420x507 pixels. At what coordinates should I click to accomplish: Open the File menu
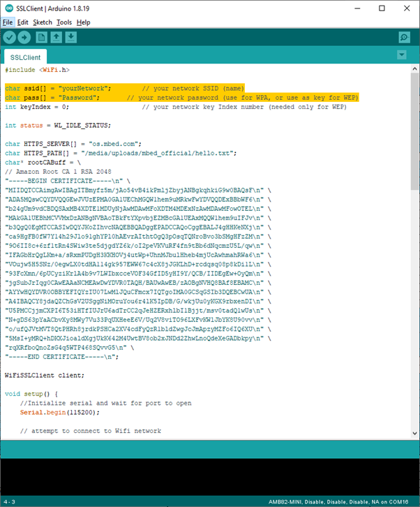(8, 22)
